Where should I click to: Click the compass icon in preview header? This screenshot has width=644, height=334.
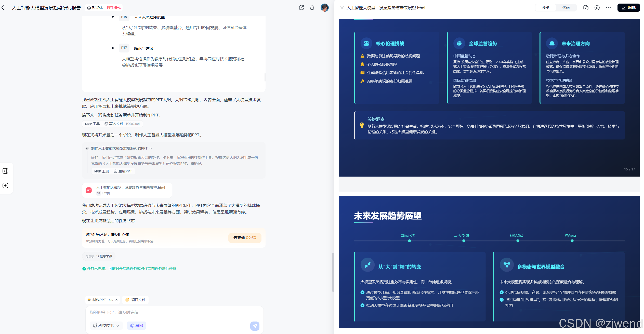pos(597,8)
